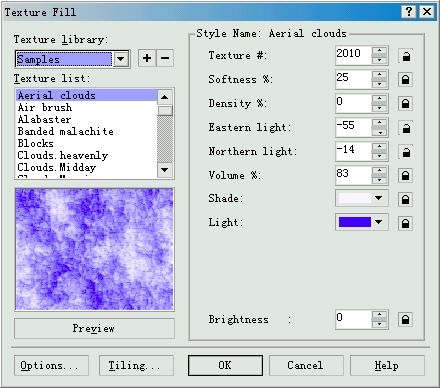Confirm with the OK button

pyautogui.click(x=225, y=365)
